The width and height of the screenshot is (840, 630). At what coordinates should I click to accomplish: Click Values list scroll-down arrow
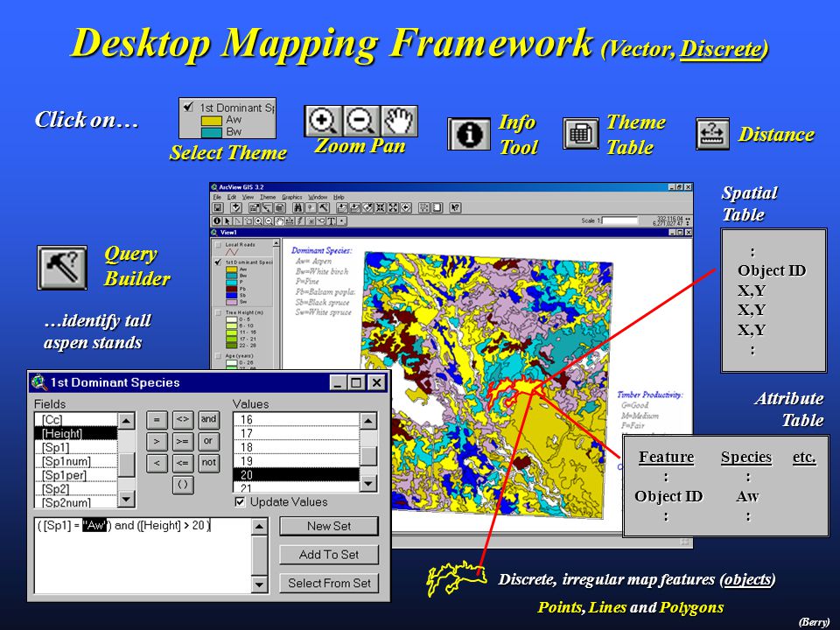(x=368, y=484)
